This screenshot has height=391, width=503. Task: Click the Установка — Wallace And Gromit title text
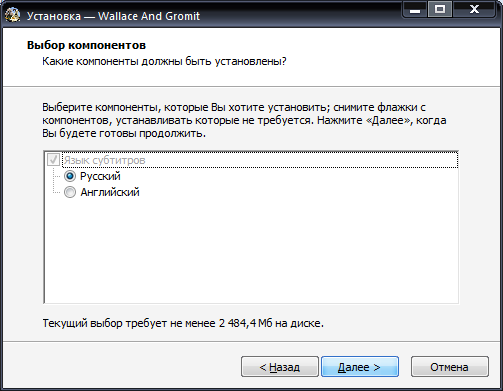click(x=113, y=16)
